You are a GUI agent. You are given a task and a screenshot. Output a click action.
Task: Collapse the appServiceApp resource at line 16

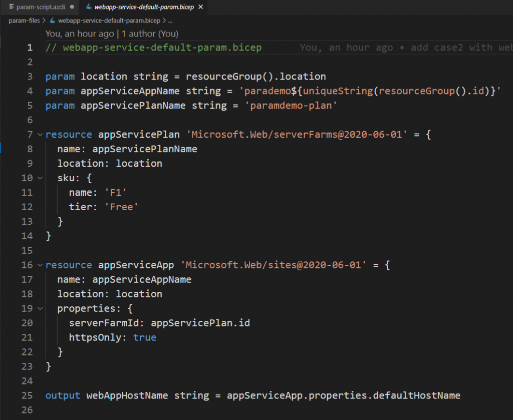(x=40, y=265)
